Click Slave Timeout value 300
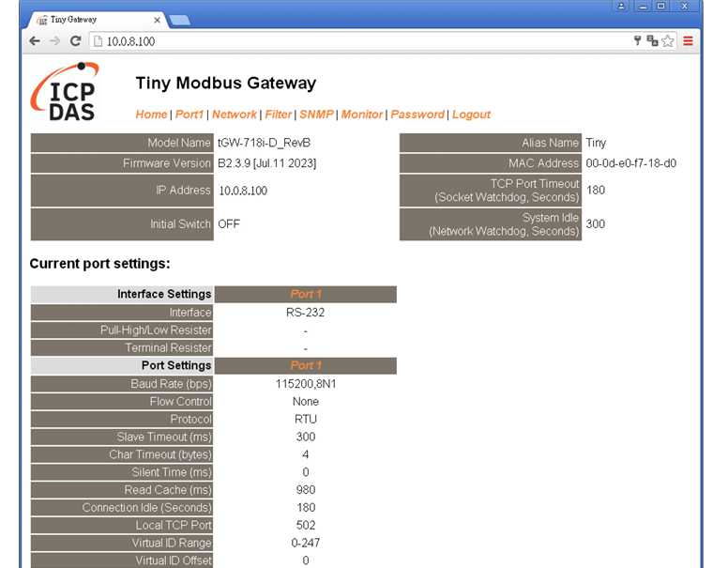728x568 pixels. pos(306,437)
